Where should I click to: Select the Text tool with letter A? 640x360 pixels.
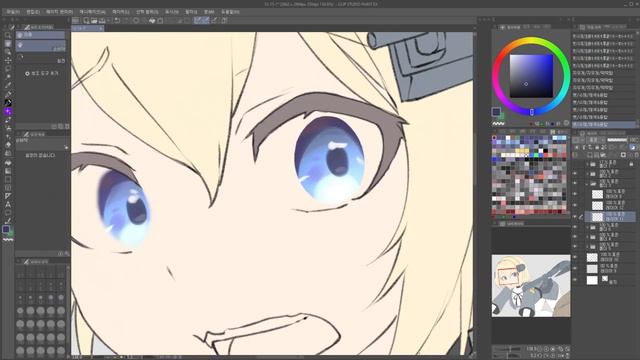click(8, 204)
